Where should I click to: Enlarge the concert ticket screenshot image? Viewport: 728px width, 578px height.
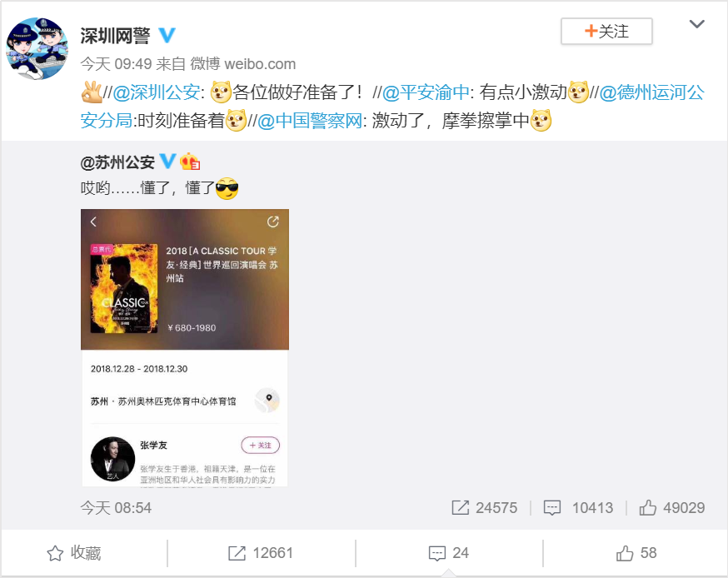(x=185, y=348)
